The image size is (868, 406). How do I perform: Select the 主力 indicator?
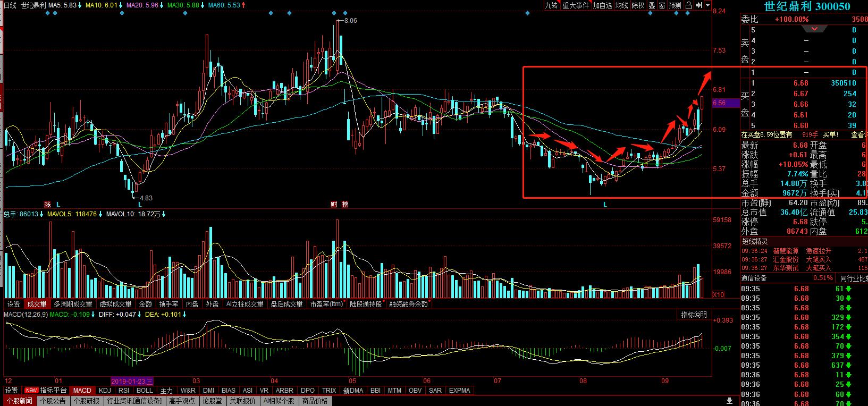pyautogui.click(x=166, y=391)
